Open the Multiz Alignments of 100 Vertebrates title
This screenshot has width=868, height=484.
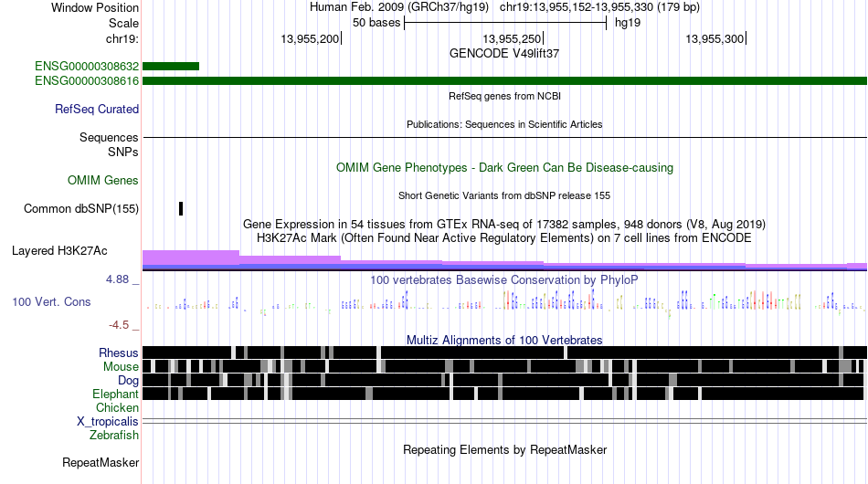coord(504,341)
